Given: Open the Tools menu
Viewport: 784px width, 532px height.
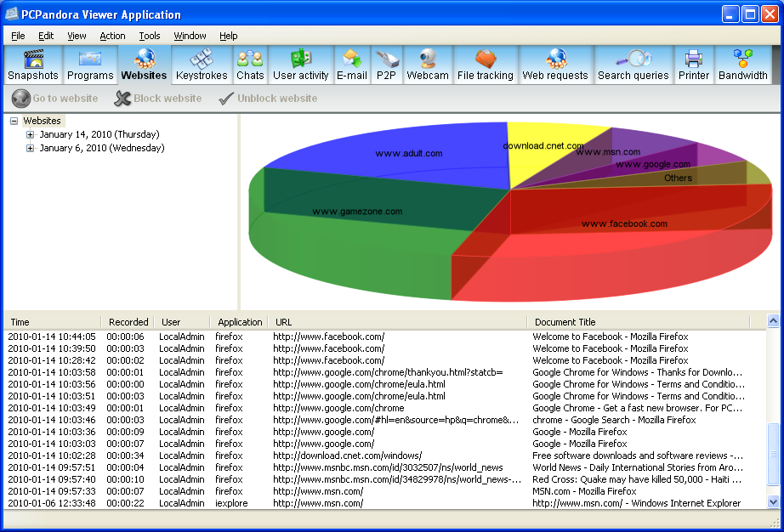Looking at the screenshot, I should point(150,36).
